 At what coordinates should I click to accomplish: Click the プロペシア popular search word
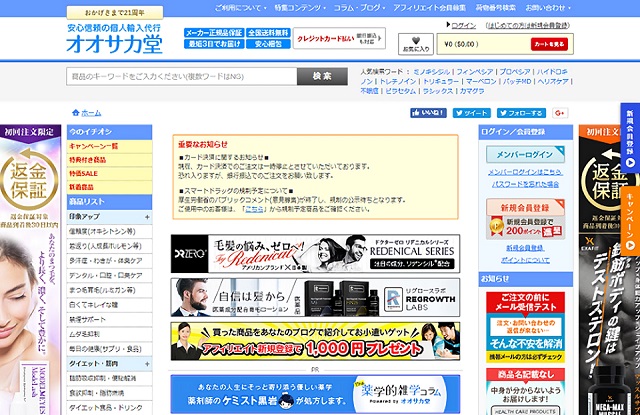point(515,72)
